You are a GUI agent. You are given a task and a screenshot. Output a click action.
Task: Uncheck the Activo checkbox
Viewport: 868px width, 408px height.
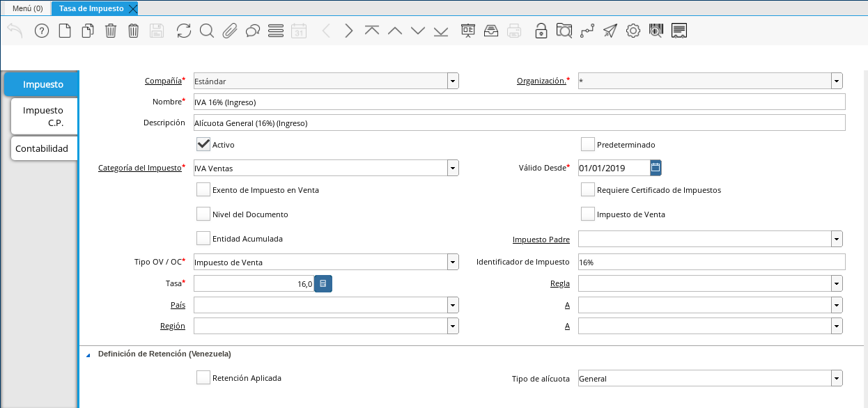pos(203,144)
